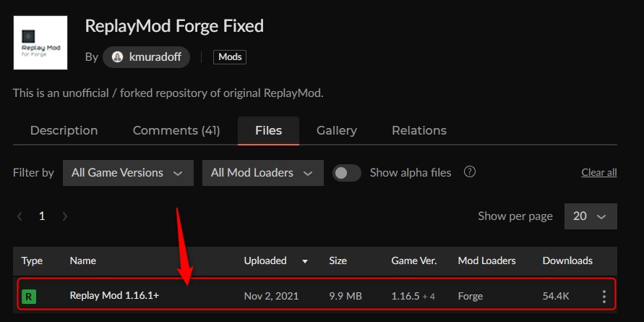The image size is (644, 322).
Task: Go to next page arrow
Action: tap(65, 216)
